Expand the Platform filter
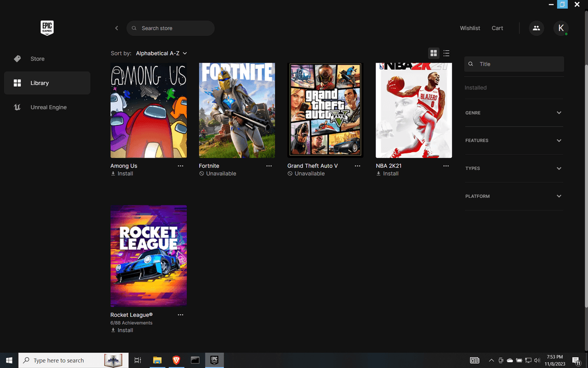 point(514,196)
